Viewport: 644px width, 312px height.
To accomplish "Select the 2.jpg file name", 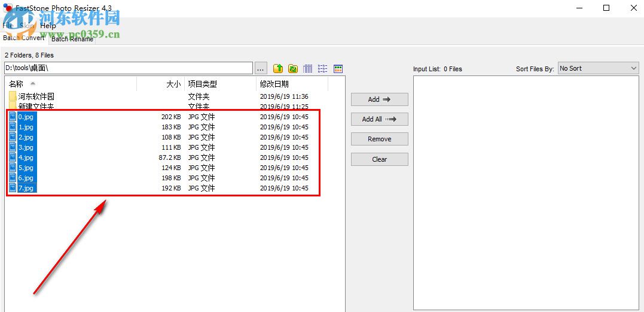I will 26,137.
